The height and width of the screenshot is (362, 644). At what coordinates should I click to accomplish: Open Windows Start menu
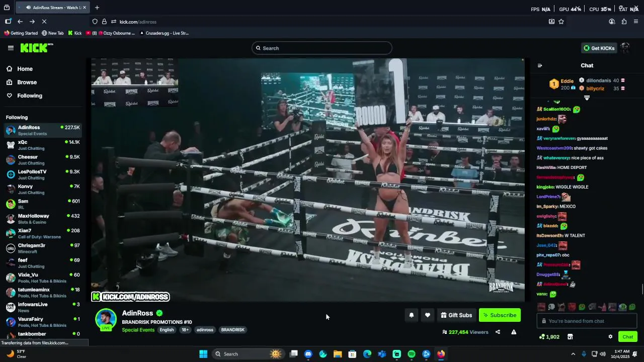click(203, 354)
